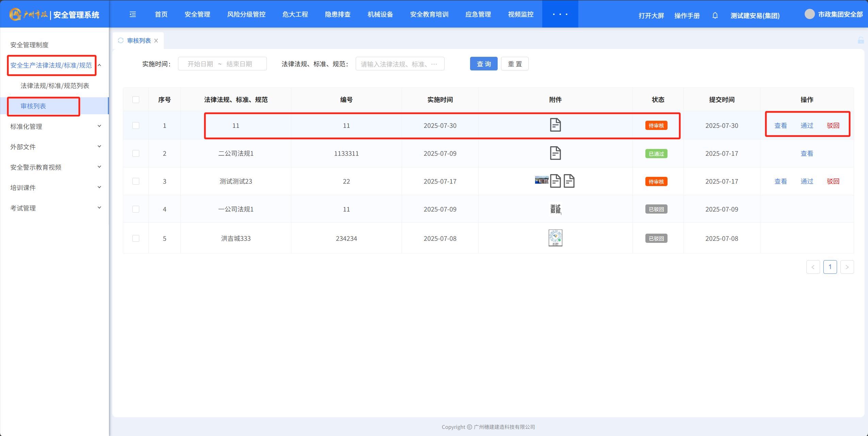Close the 审核列表 tab
This screenshot has width=868, height=436.
coord(156,40)
